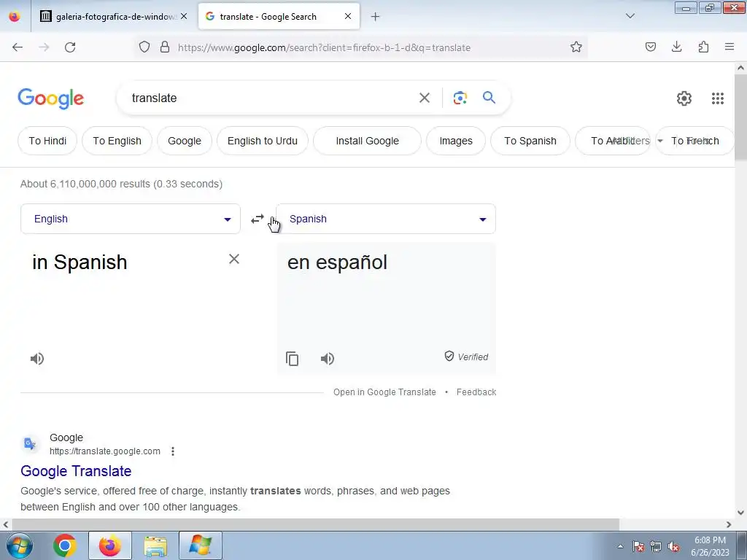The height and width of the screenshot is (560, 747).
Task: Save page to Pocket
Action: [650, 47]
